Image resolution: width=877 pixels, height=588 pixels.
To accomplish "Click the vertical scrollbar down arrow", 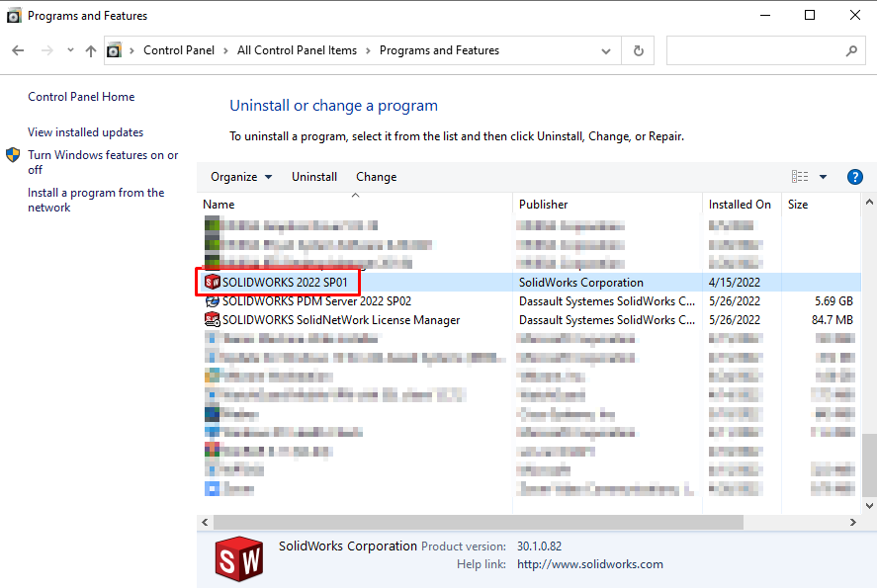I will click(x=869, y=506).
